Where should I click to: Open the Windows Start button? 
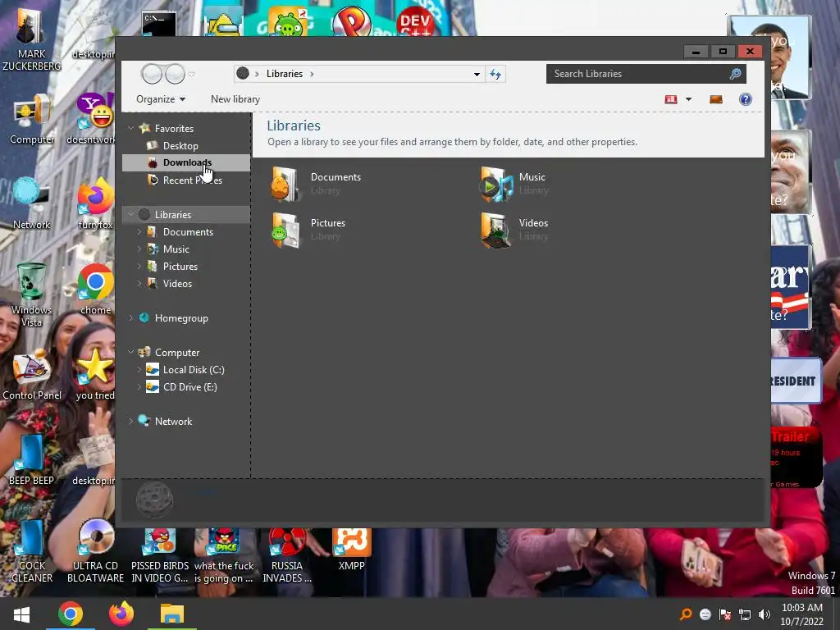coord(21,614)
